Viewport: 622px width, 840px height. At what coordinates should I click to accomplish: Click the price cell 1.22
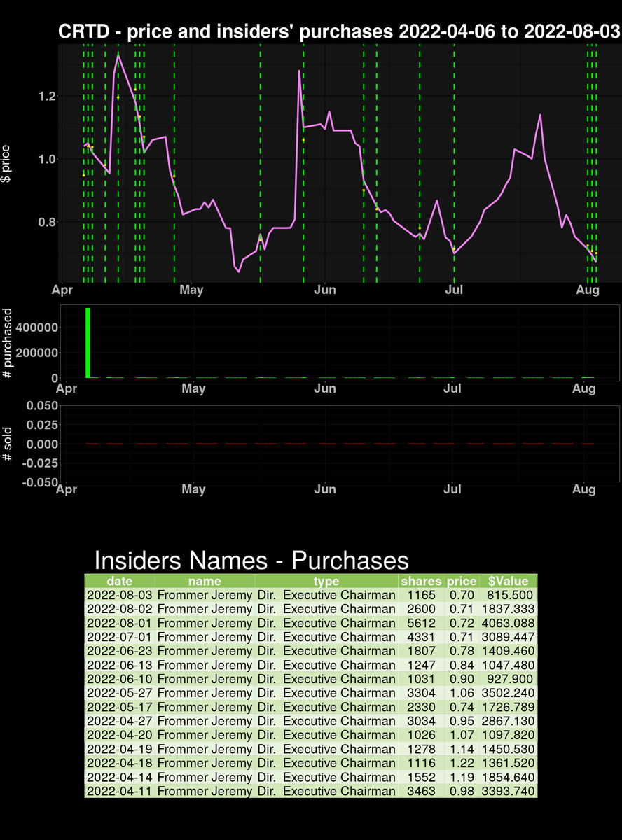(461, 763)
